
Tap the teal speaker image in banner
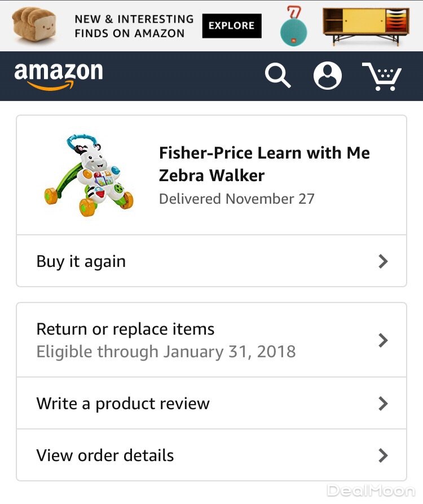click(x=294, y=27)
